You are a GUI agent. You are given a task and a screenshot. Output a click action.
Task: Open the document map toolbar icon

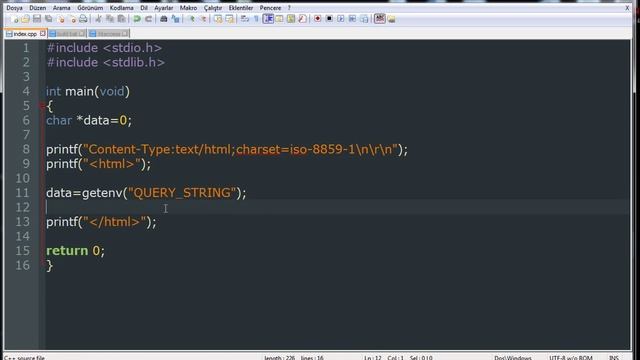291,19
